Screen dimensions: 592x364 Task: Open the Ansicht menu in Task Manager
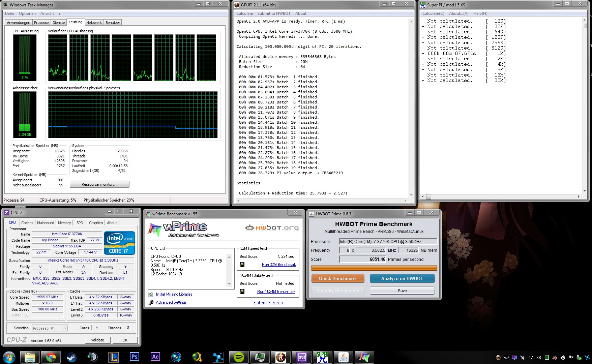tap(47, 13)
